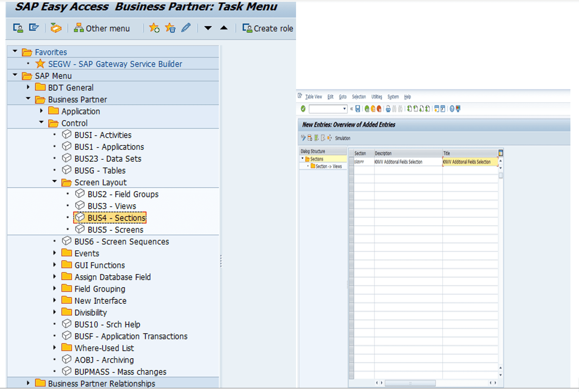The width and height of the screenshot is (579, 392).
Task: Collapse the SAP Menu folder
Action: click(x=16, y=76)
